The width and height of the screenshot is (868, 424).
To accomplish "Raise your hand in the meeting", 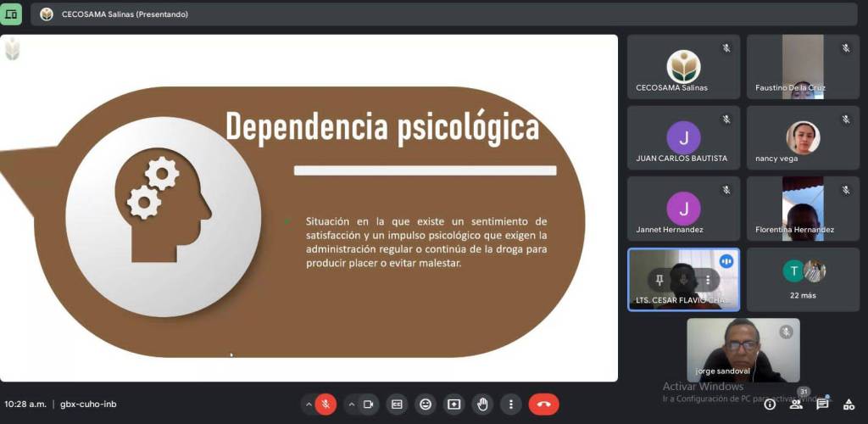I will (482, 404).
